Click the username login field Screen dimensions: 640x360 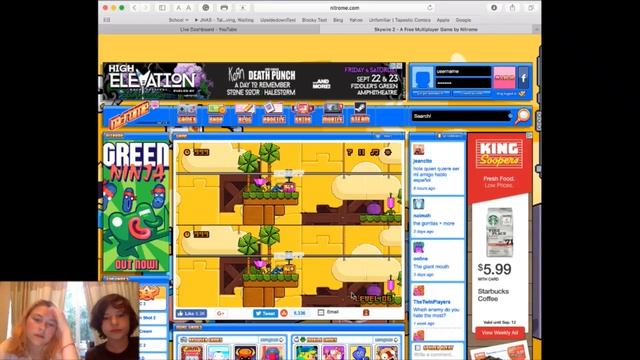463,71
